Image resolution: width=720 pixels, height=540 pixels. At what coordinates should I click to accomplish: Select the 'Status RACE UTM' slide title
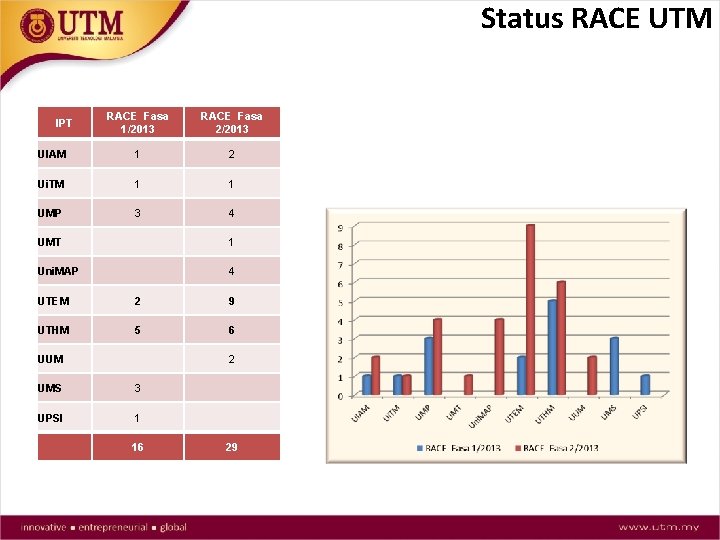coord(596,19)
